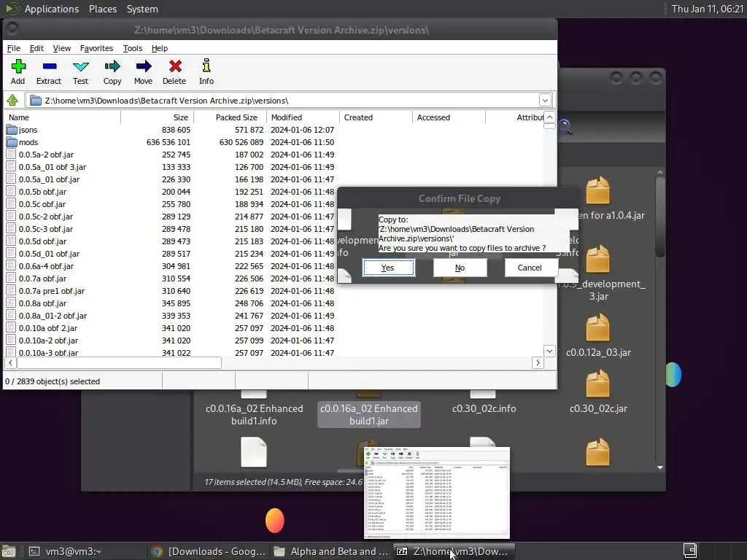The image size is (747, 560).
Task: Click the file manager vertical scrollbar thumb
Action: (659, 217)
